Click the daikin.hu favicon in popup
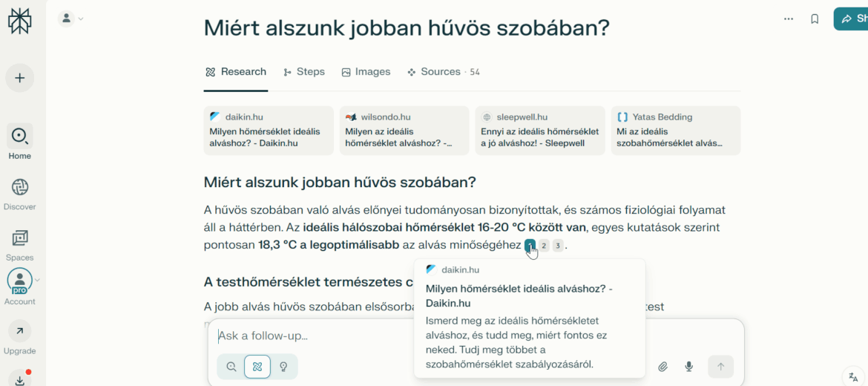The width and height of the screenshot is (868, 386). pos(431,269)
